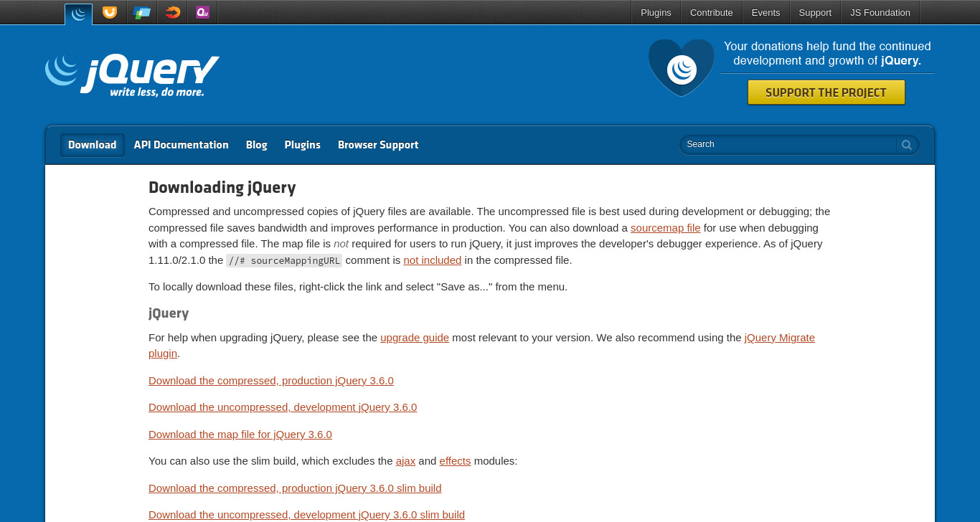The image size is (980, 522).
Task: Open the jQuery Mobile project icon
Action: pyautogui.click(x=141, y=12)
